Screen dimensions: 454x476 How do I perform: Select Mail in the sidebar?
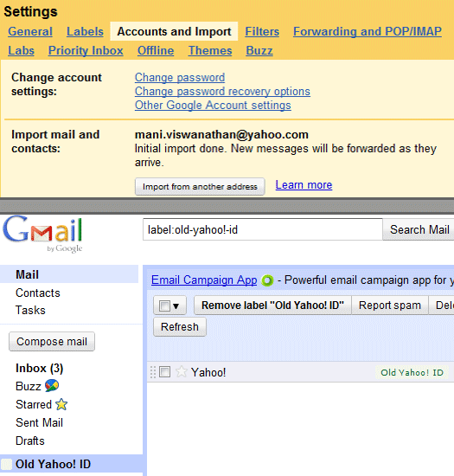pyautogui.click(x=69, y=274)
